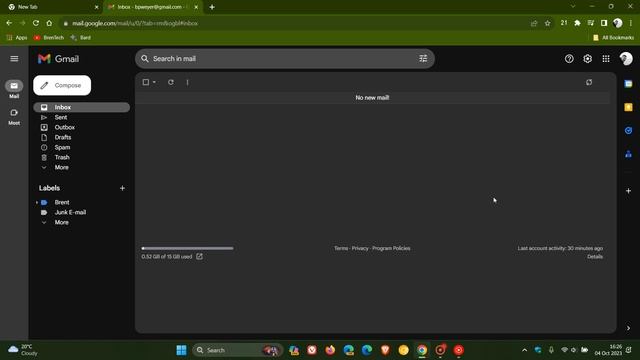Viewport: 640px width, 360px height.
Task: Compose a new email
Action: 62,85
